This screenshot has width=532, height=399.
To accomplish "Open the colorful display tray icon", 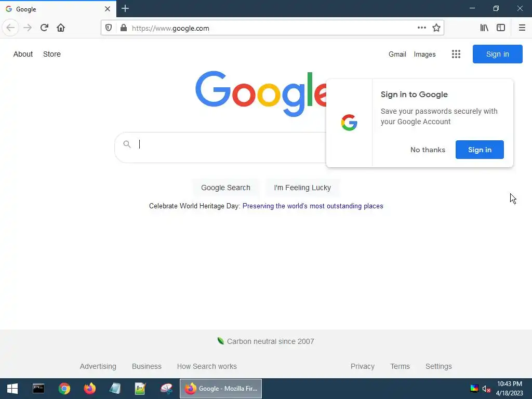I will 474,389.
